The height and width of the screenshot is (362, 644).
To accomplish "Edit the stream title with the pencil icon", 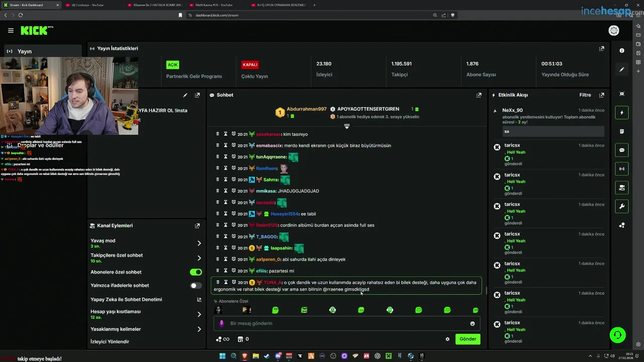I will (185, 95).
